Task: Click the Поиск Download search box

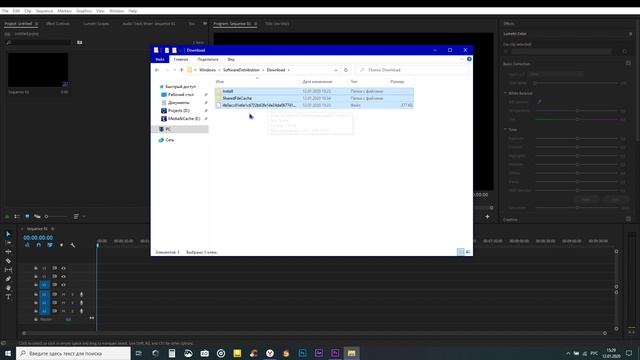Action: (412, 70)
